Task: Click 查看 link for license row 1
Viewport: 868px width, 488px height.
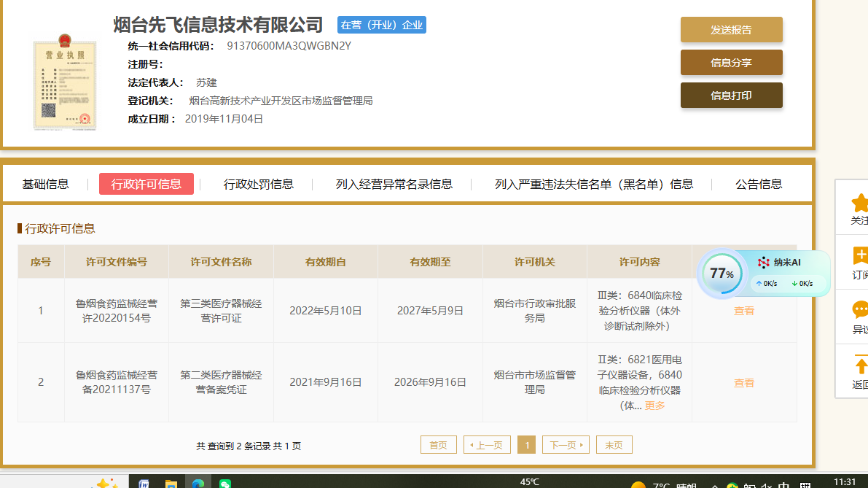Action: click(743, 311)
